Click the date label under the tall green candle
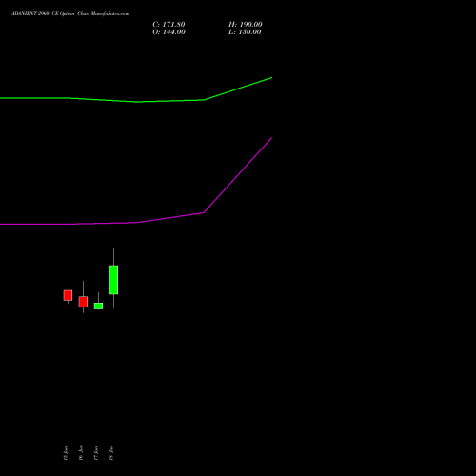476x476 pixels. 111,452
